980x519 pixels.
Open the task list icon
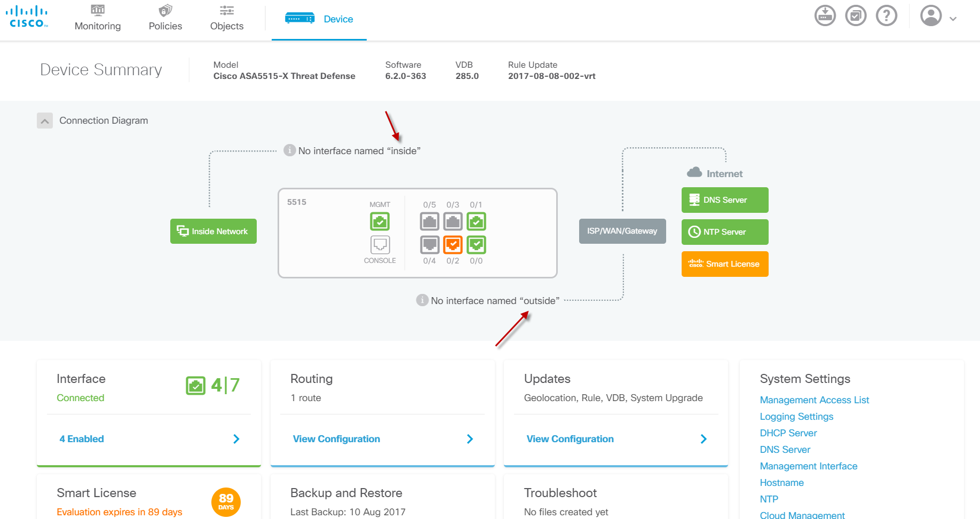click(856, 15)
